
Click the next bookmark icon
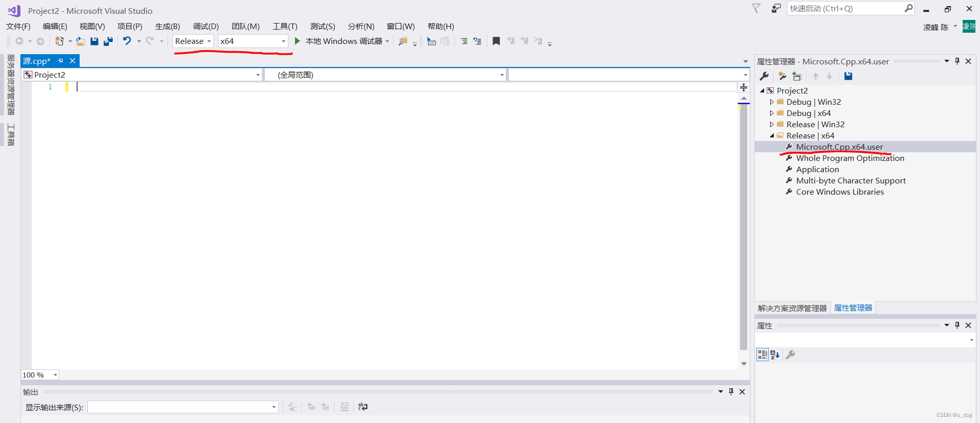click(524, 41)
